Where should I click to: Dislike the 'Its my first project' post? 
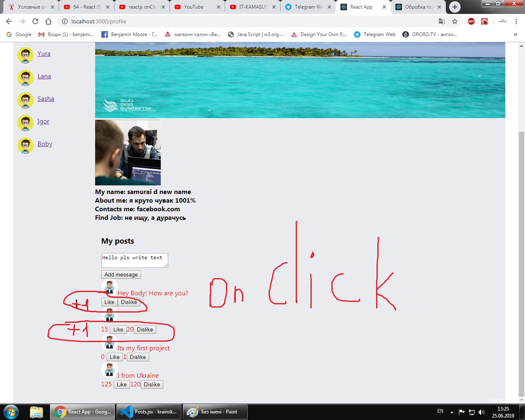pyautogui.click(x=138, y=357)
